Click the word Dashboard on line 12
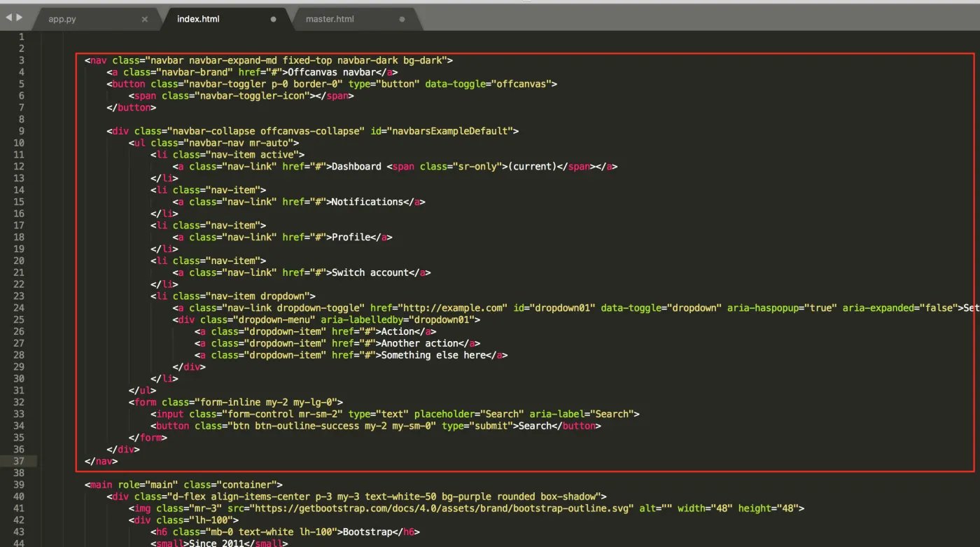 point(356,167)
